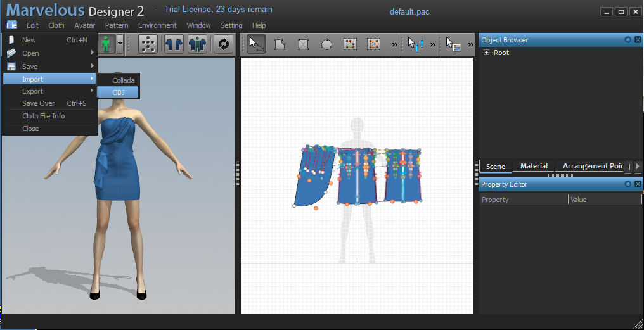Viewport: 644px width, 330px height.
Task: Float the Property Editor panel
Action: [628, 184]
